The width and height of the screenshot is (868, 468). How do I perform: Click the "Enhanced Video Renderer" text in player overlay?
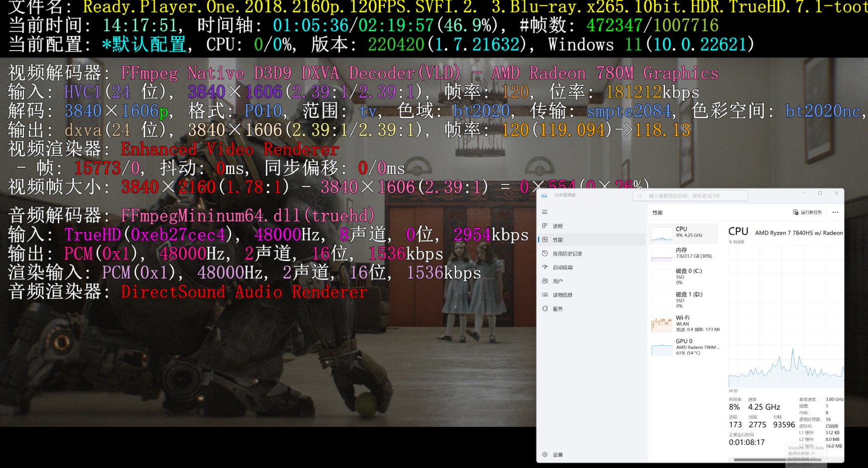(230, 149)
